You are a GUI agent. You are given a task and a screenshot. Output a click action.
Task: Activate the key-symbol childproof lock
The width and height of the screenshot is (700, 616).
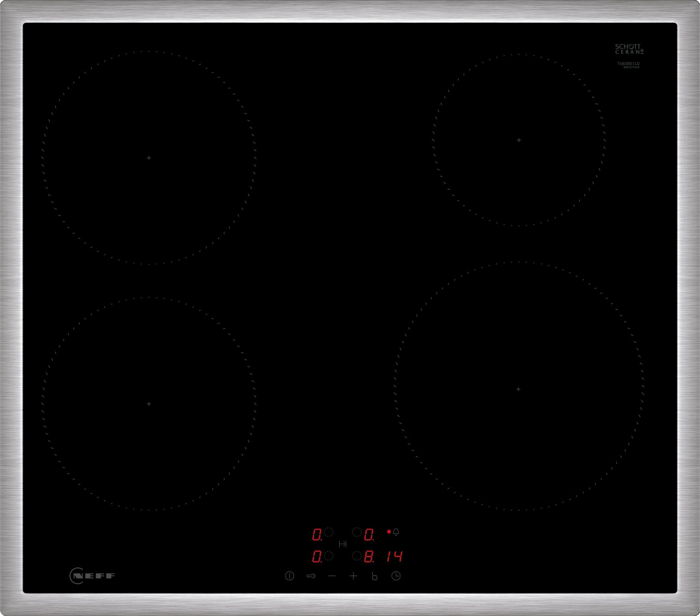[x=311, y=576]
